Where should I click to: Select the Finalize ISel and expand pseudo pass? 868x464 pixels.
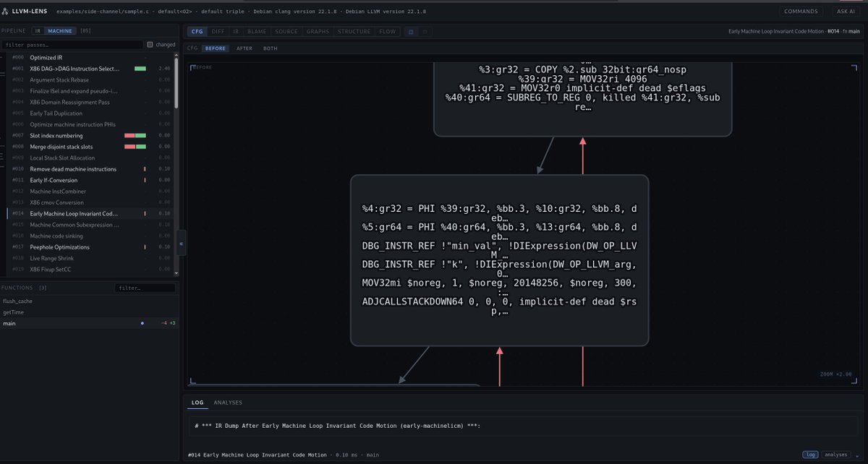pyautogui.click(x=89, y=91)
